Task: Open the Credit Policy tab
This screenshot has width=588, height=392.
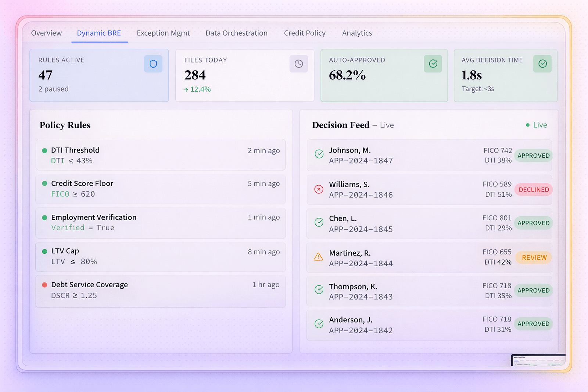Action: pyautogui.click(x=305, y=33)
